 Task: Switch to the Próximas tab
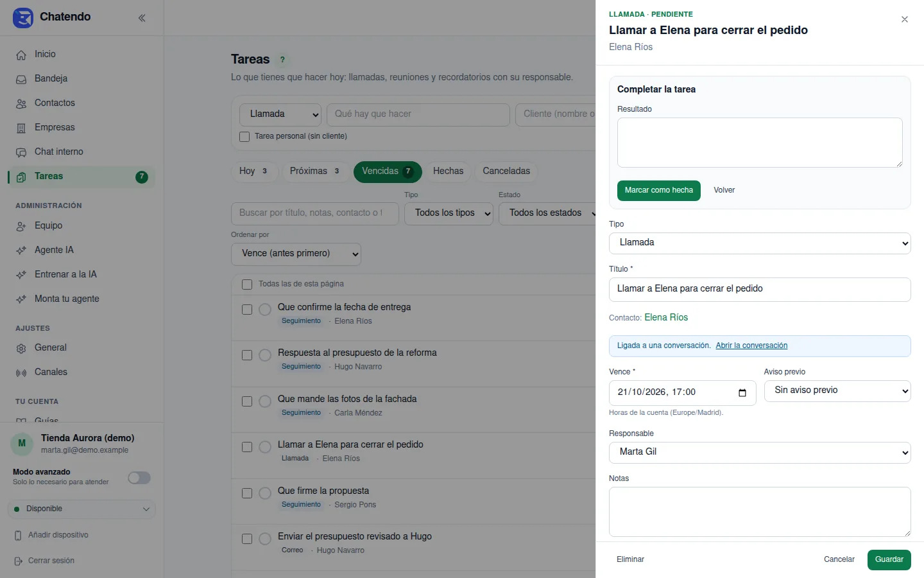316,171
